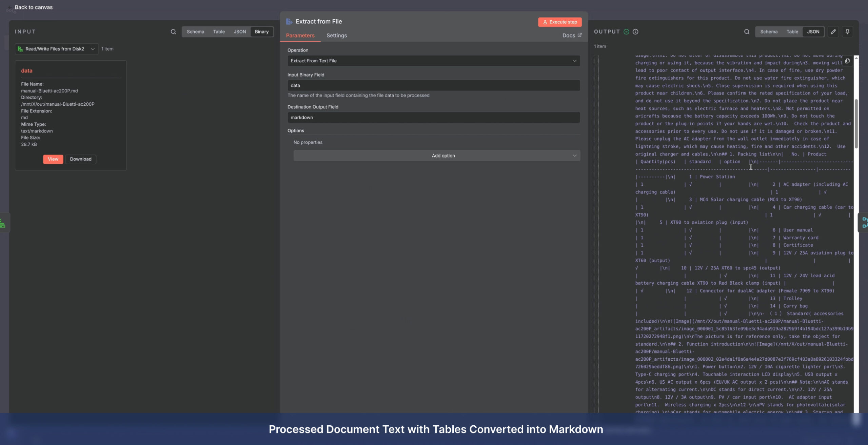Click the Execute step button
The height and width of the screenshot is (445, 868).
coord(560,22)
